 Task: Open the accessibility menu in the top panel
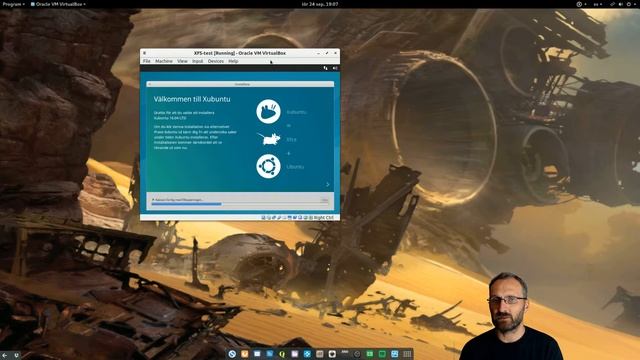pyautogui.click(x=581, y=4)
